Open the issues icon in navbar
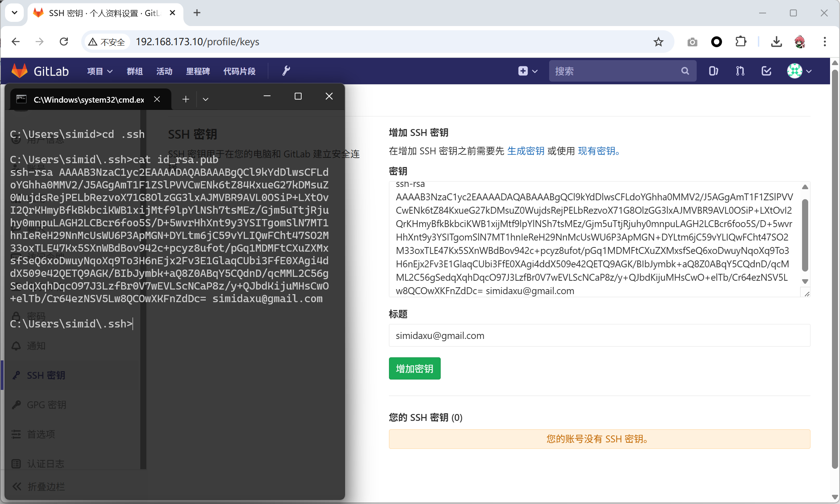This screenshot has height=504, width=840. tap(713, 71)
